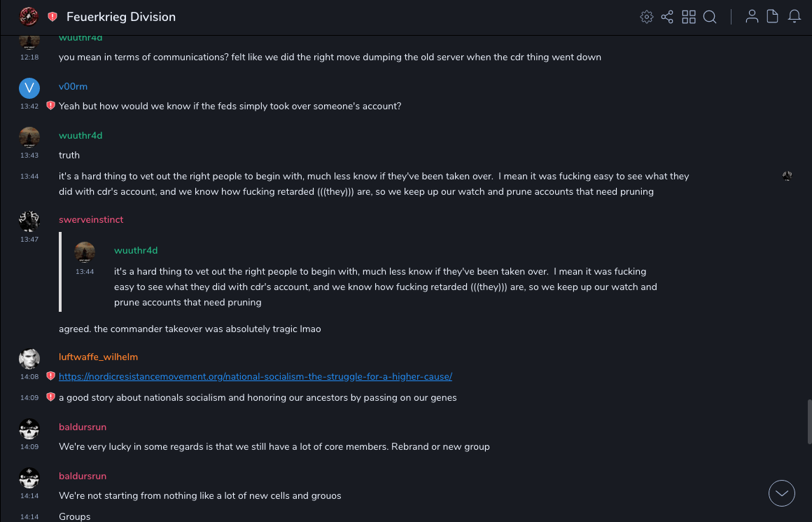The image size is (812, 522).
Task: Click the share room icon
Action: [x=667, y=17]
